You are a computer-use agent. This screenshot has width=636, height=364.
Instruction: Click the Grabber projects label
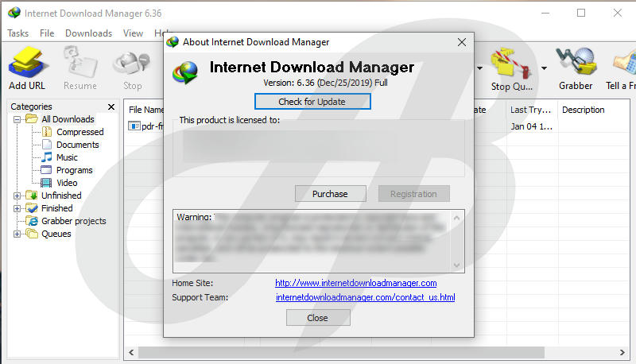coord(74,221)
